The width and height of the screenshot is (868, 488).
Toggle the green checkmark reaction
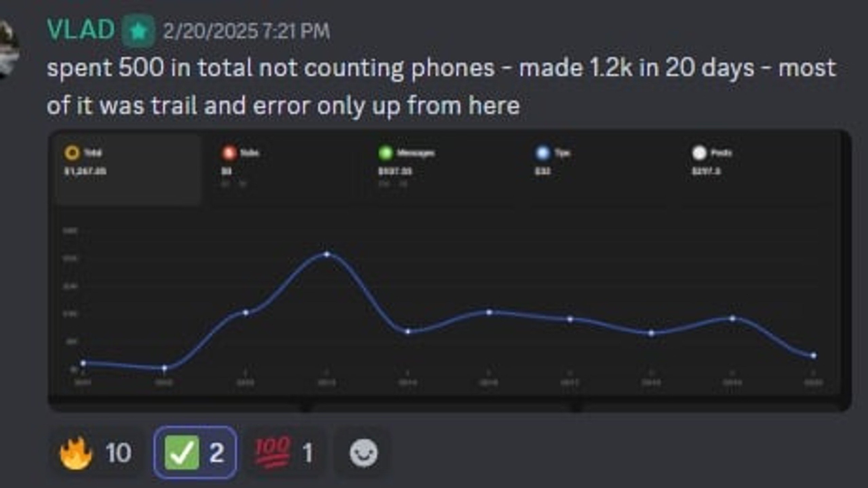pyautogui.click(x=195, y=453)
